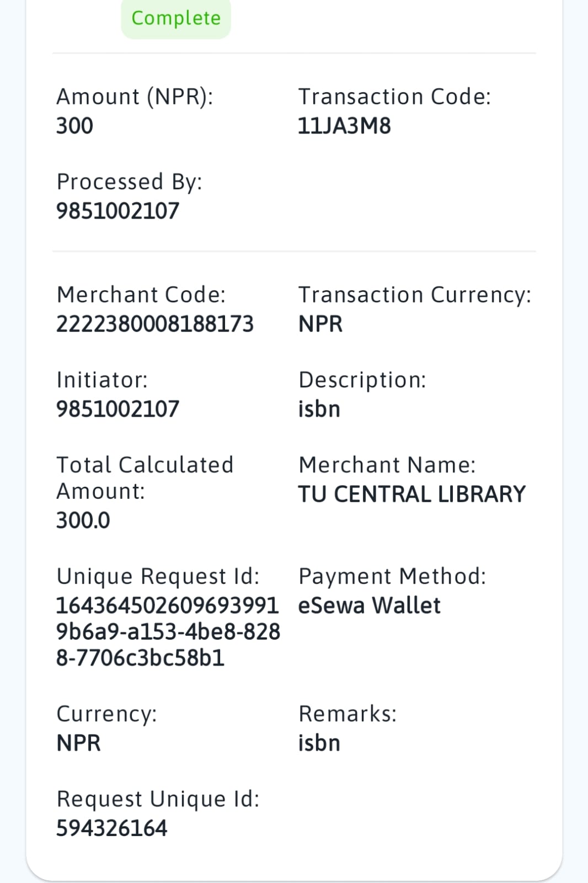
Task: Select the long Unique Request Id value
Action: [168, 631]
